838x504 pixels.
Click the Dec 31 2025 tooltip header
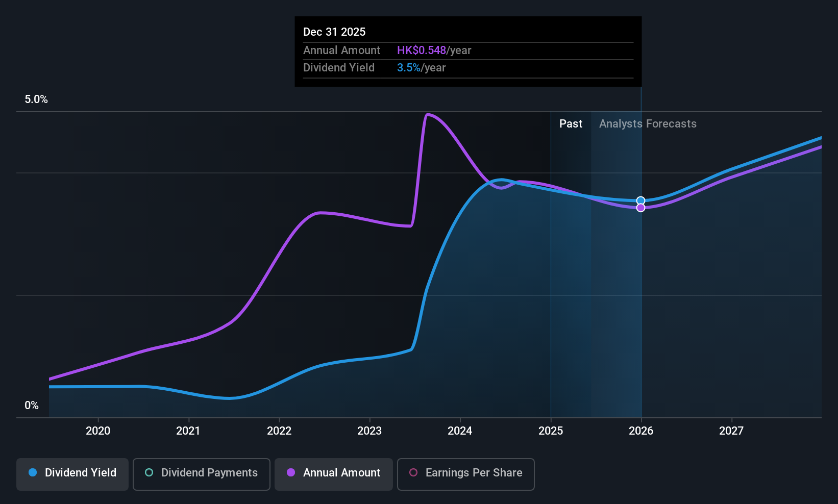tap(334, 32)
